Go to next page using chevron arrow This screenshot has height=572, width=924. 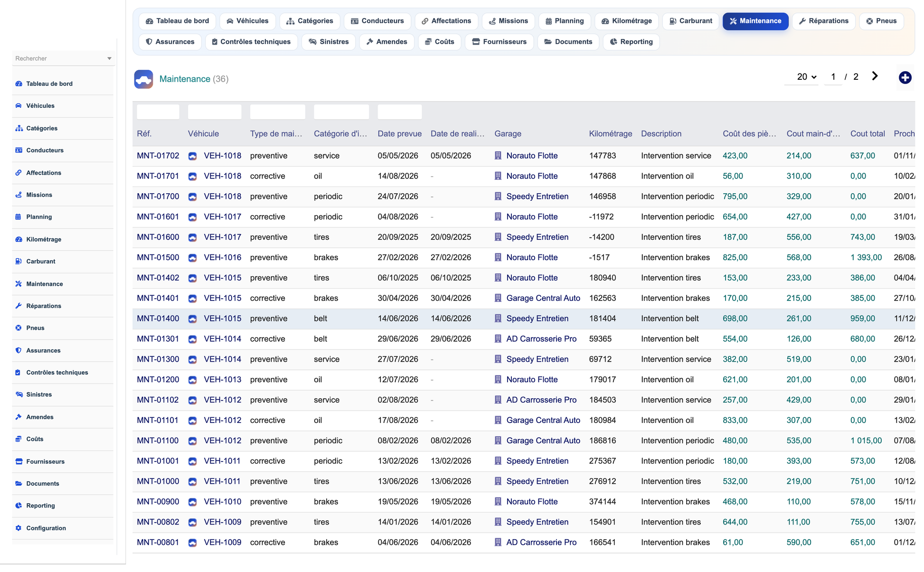pos(875,76)
